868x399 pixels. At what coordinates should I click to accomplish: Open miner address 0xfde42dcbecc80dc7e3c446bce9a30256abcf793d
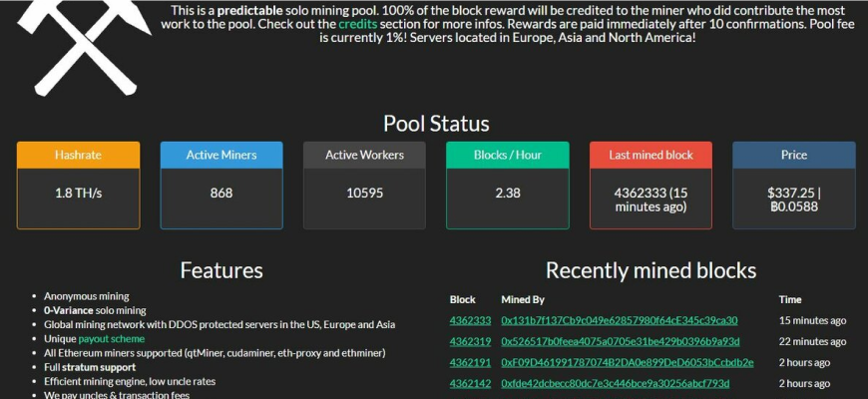click(x=615, y=383)
